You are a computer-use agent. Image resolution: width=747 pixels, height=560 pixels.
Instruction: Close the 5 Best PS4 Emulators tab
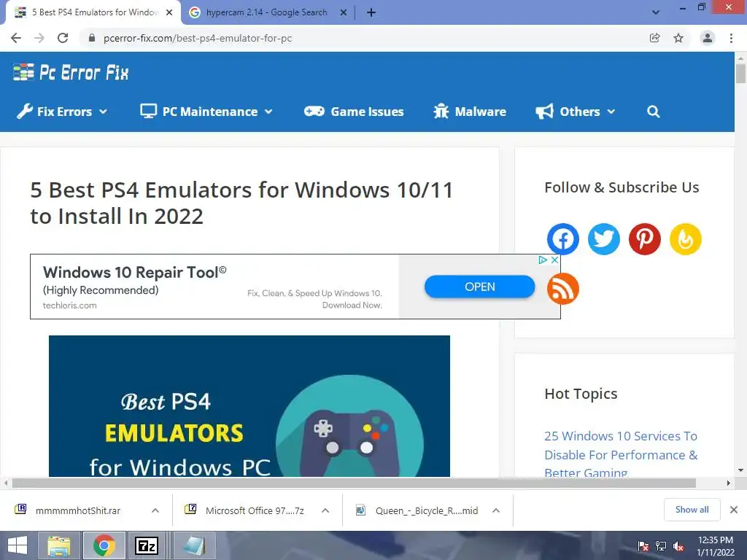[169, 12]
